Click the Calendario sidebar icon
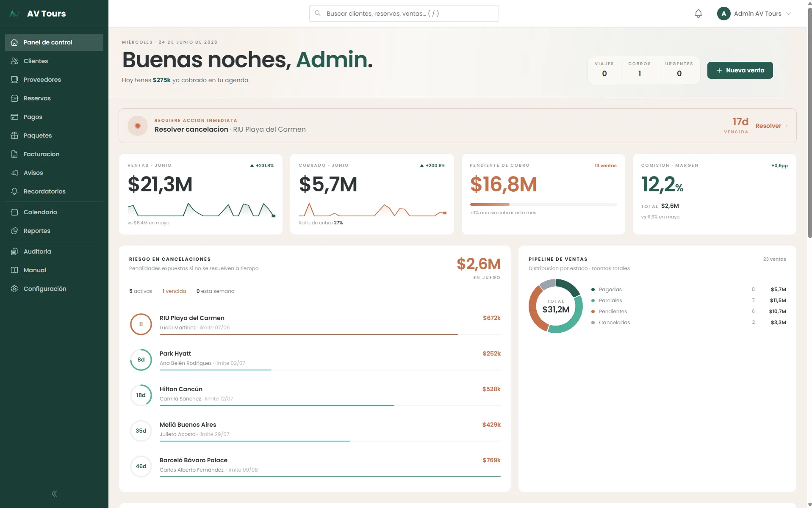Viewport: 812px width, 508px height. [14, 212]
